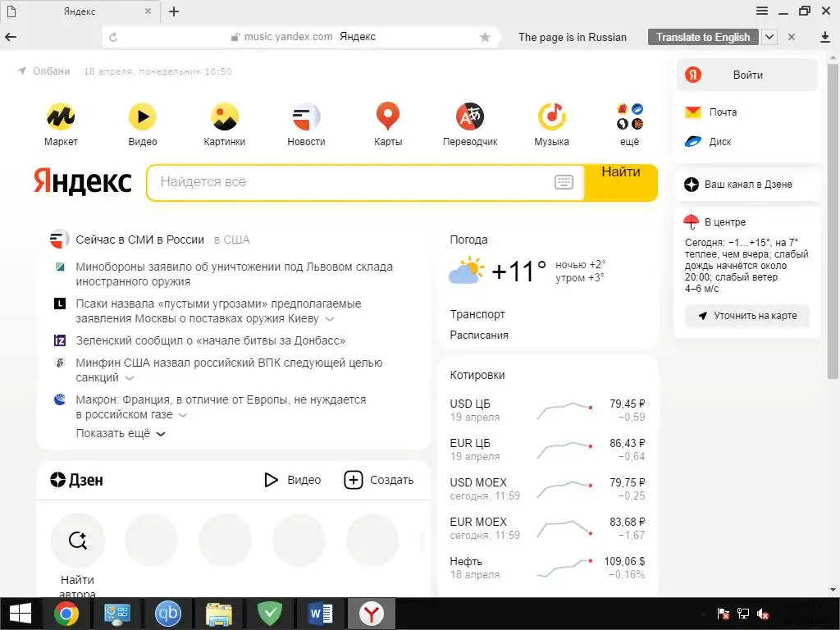
Task: Open File Explorer from the taskbar
Action: (x=218, y=614)
